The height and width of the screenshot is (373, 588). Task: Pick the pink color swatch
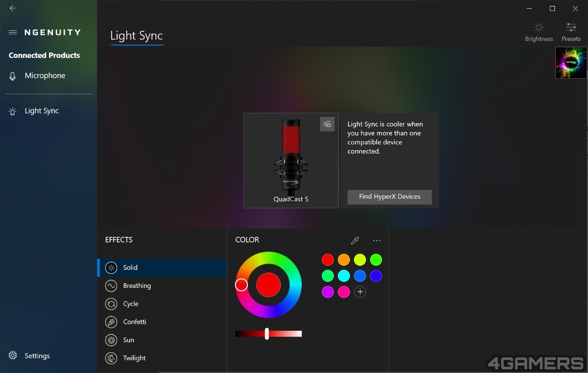[344, 292]
